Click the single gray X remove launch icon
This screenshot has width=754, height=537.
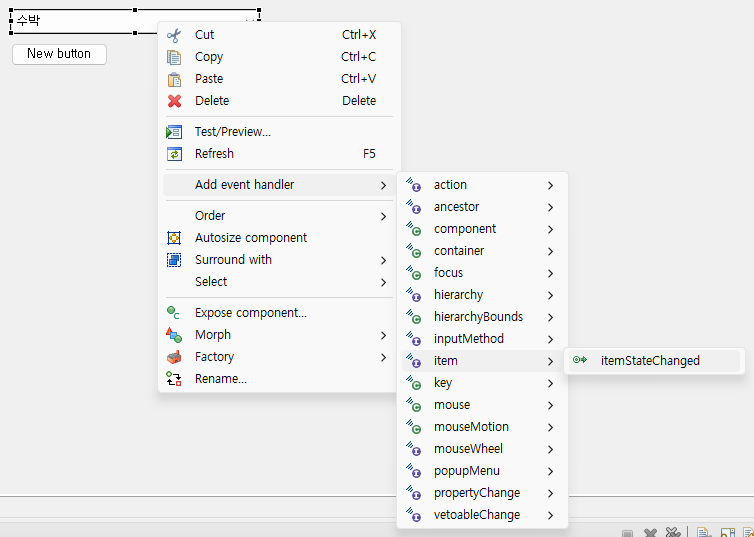coord(651,533)
